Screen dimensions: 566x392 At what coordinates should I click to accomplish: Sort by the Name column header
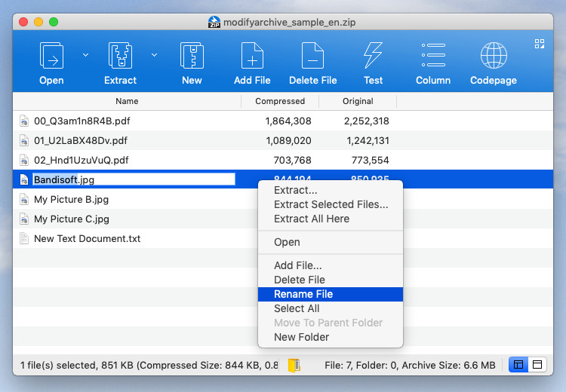[127, 101]
